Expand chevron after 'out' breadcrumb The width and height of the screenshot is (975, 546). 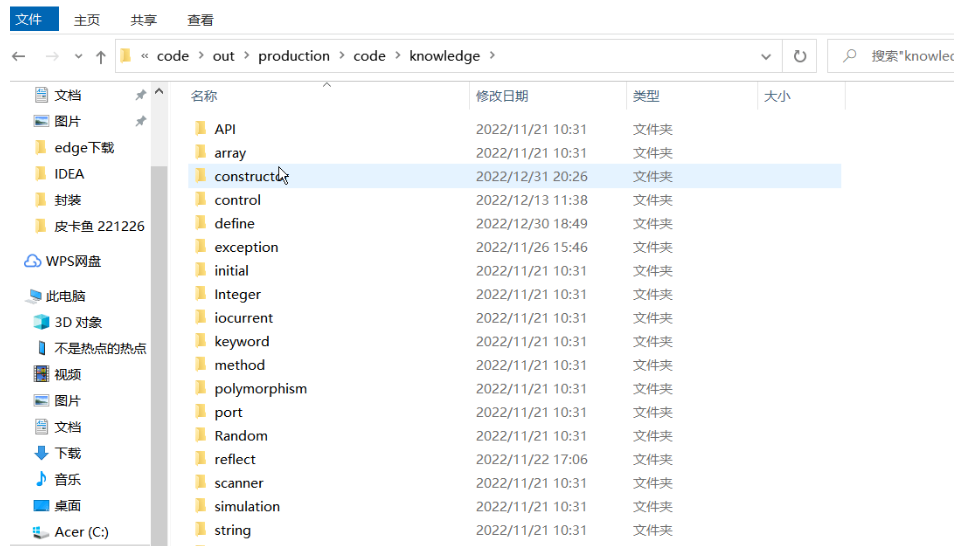(247, 55)
